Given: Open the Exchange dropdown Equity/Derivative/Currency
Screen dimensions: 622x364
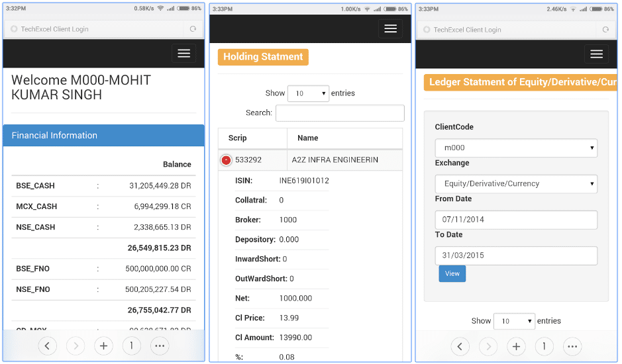Looking at the screenshot, I should pyautogui.click(x=515, y=184).
